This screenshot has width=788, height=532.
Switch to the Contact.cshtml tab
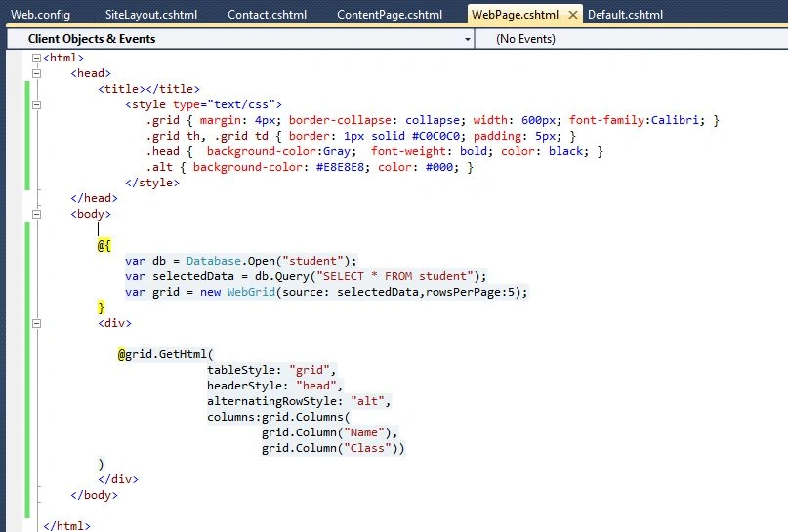click(x=267, y=15)
